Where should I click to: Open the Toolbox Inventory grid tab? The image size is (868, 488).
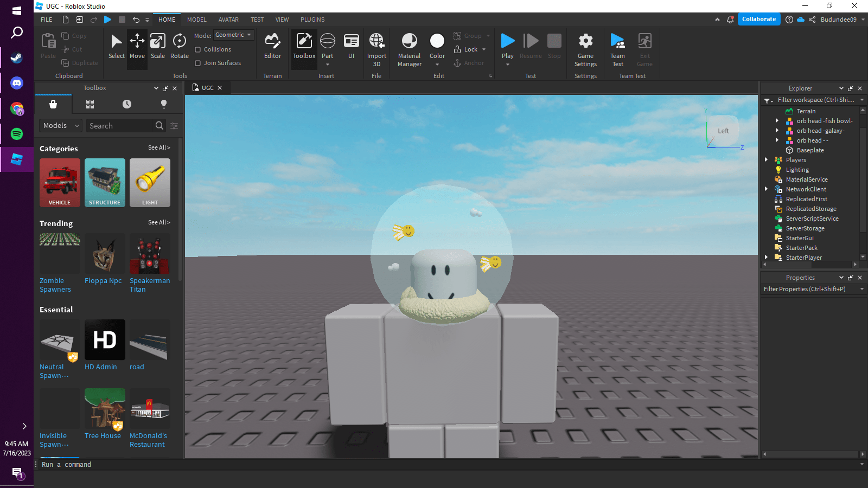(90, 104)
